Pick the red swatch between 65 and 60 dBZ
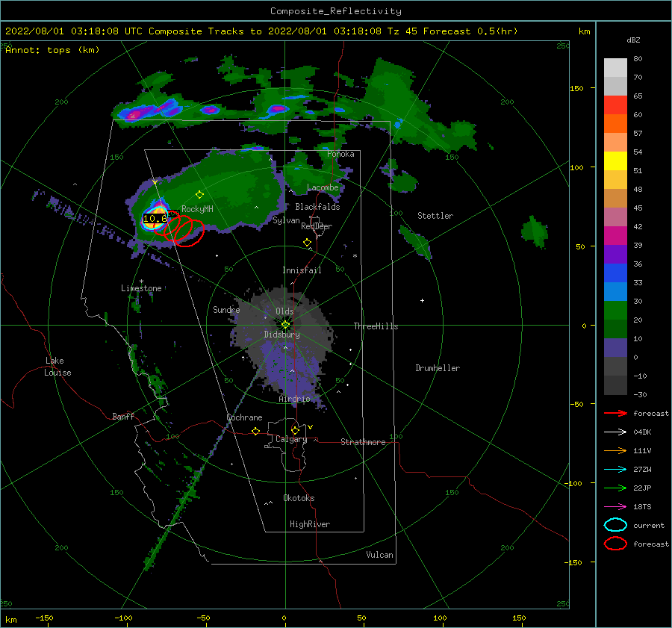Image resolution: width=672 pixels, height=628 pixels. (615, 105)
